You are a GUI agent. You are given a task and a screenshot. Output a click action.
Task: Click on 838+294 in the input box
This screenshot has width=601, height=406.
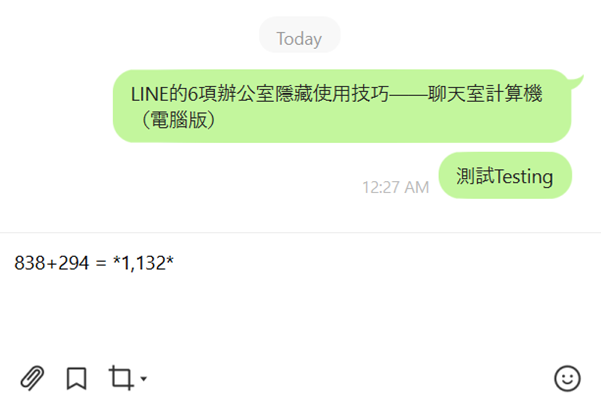click(51, 263)
